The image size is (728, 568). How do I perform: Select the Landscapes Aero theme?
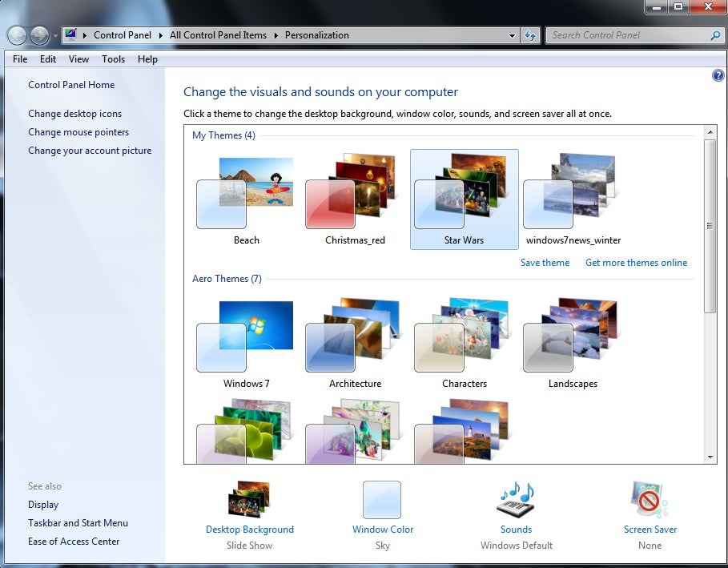coord(573,343)
